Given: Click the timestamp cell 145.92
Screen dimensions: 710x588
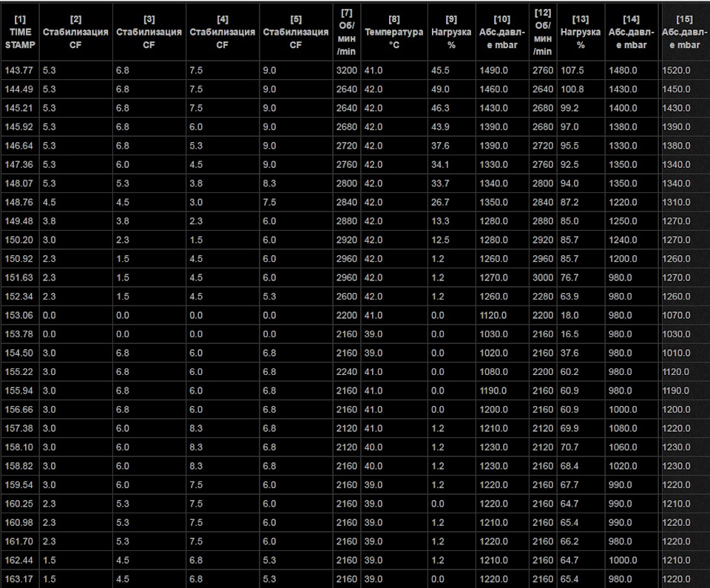Looking at the screenshot, I should [x=19, y=126].
